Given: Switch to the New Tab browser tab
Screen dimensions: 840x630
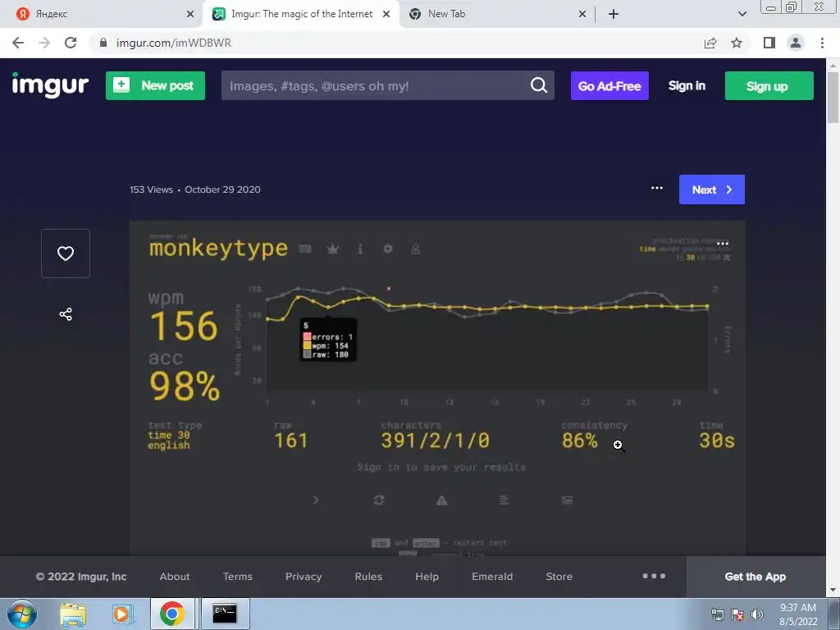Looking at the screenshot, I should (x=493, y=14).
